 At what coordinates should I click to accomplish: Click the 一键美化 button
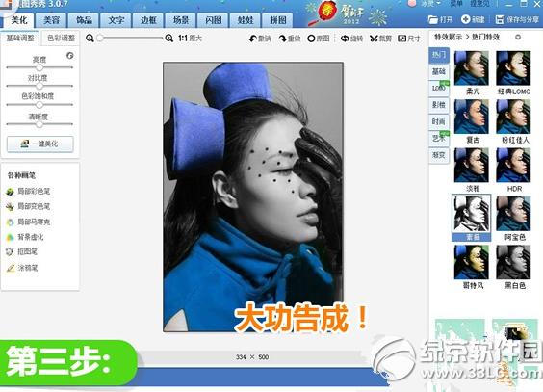click(40, 144)
